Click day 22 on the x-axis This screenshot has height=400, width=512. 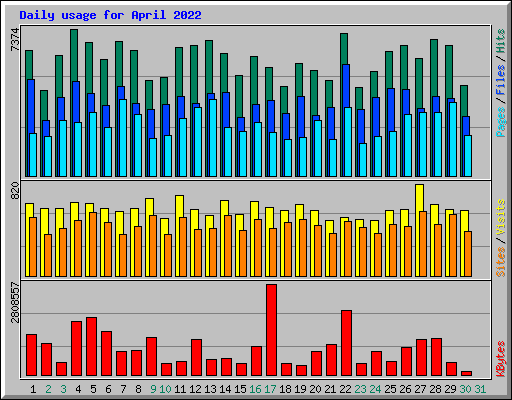345,389
